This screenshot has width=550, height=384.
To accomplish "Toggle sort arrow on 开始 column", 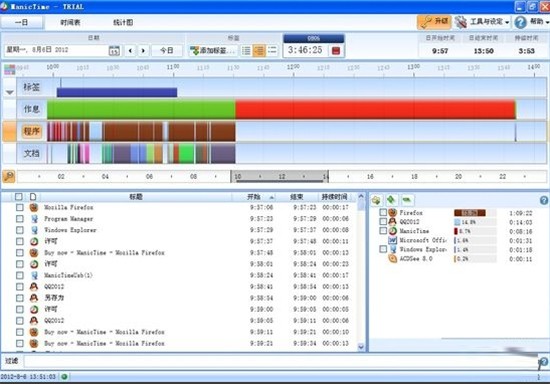I will [271, 197].
